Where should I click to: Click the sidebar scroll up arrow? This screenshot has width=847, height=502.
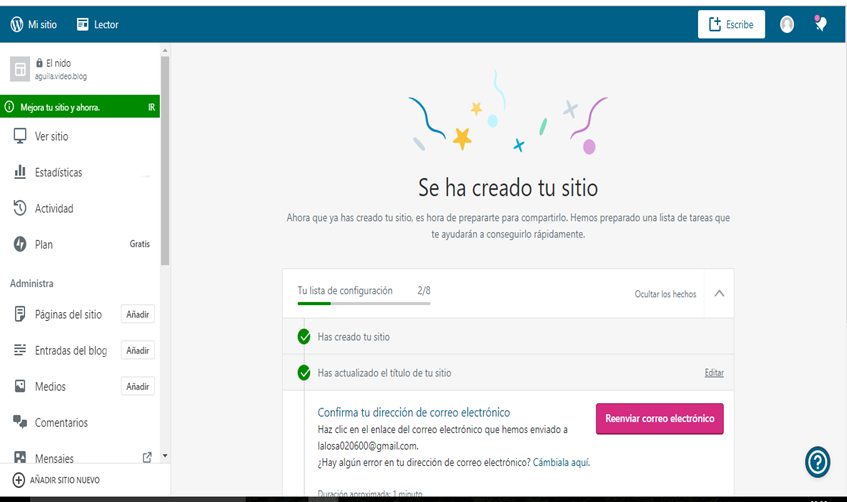click(165, 50)
